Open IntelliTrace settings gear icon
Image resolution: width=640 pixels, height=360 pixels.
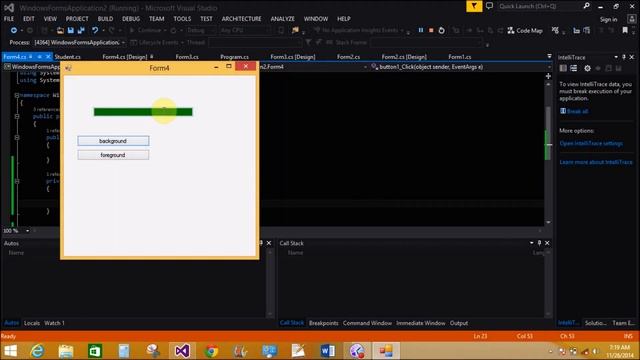tap(587, 69)
